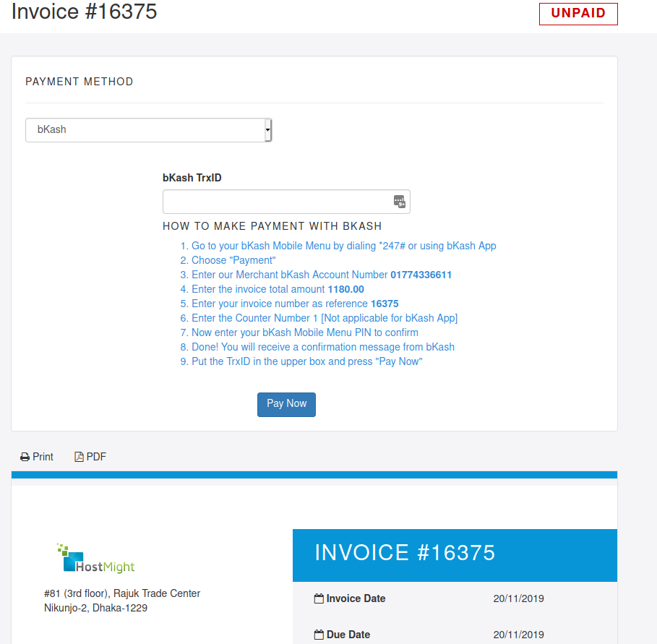Click step 1 about dialing *247#

344,246
